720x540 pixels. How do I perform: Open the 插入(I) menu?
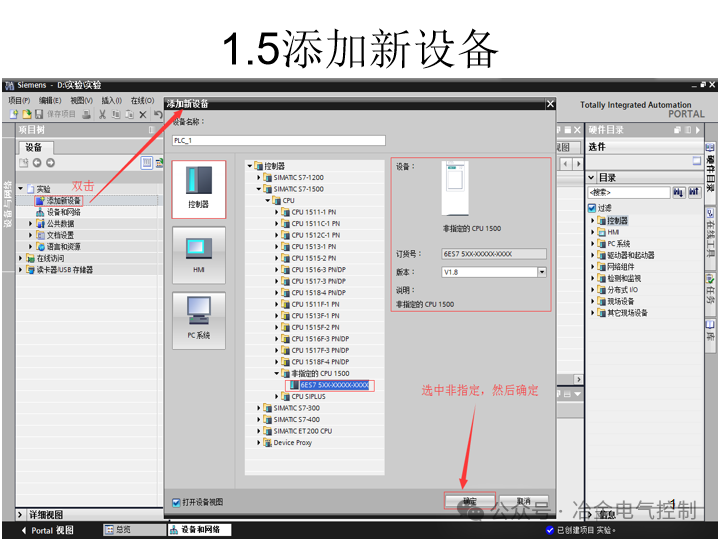[112, 100]
